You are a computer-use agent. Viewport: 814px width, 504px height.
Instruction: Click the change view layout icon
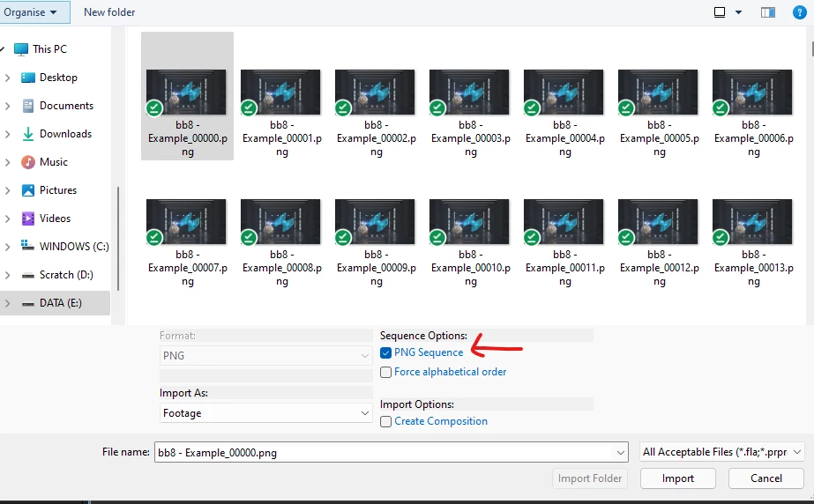click(x=720, y=12)
